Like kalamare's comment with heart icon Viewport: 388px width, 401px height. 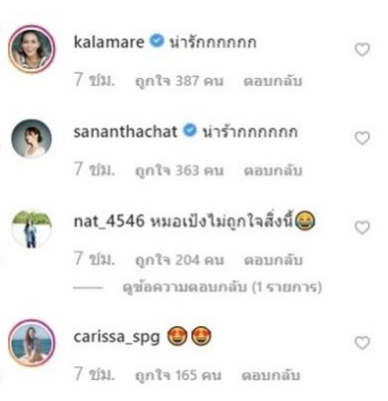(362, 50)
